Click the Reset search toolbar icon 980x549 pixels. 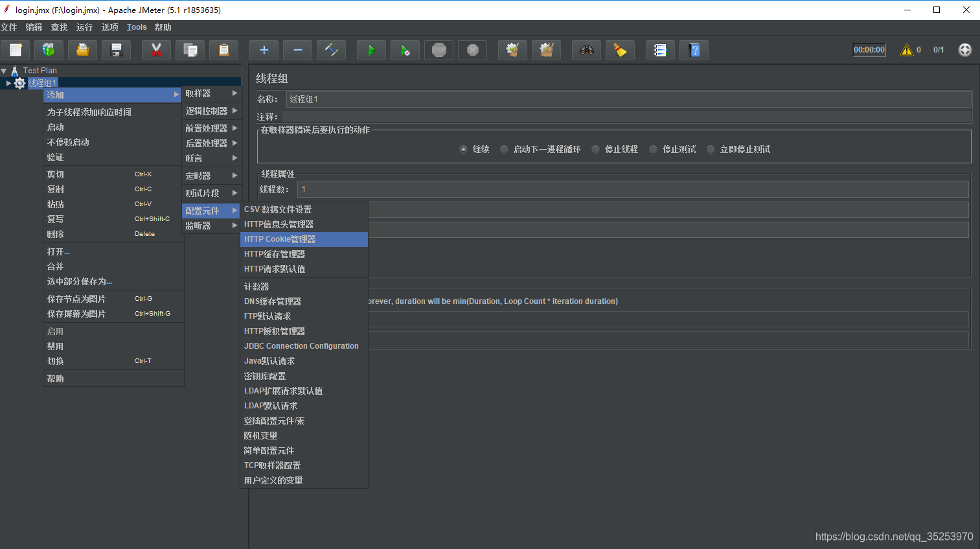620,50
